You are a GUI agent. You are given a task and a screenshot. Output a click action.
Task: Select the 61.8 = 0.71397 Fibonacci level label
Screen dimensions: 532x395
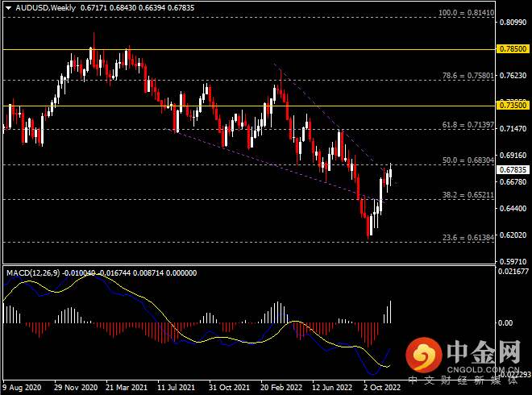[466, 125]
